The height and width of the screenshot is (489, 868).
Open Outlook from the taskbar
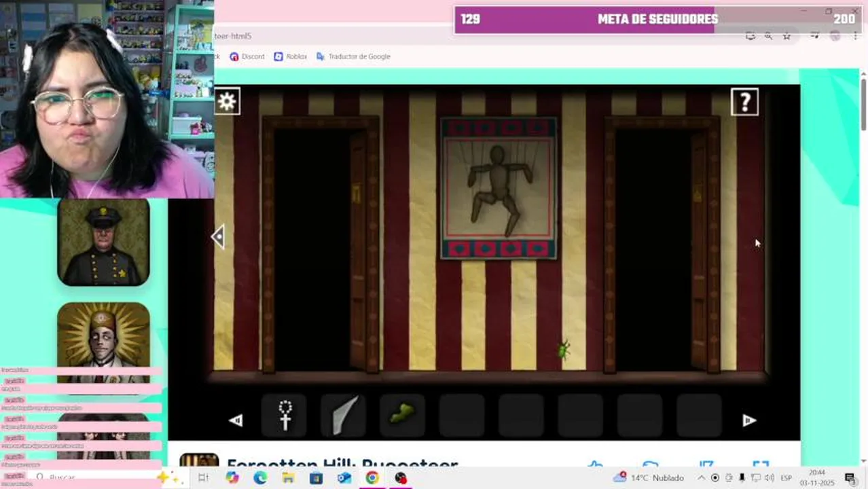coord(344,477)
